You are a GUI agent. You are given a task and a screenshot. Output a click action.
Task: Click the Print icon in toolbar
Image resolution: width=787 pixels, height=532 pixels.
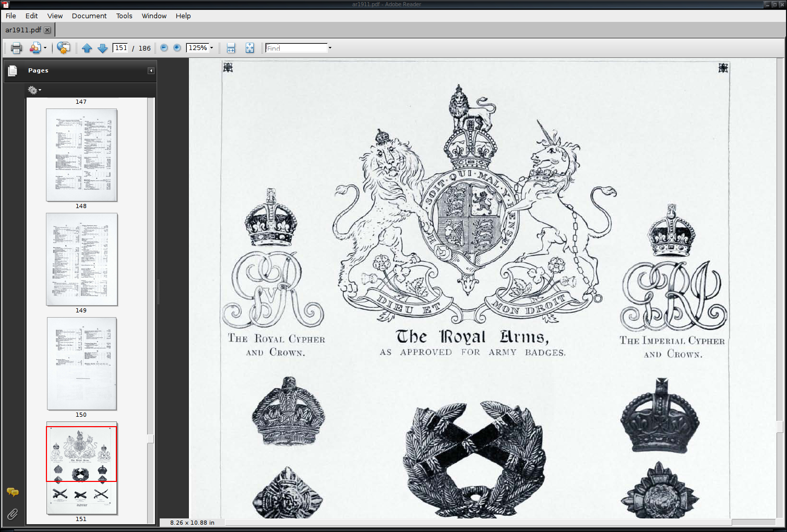click(x=17, y=48)
